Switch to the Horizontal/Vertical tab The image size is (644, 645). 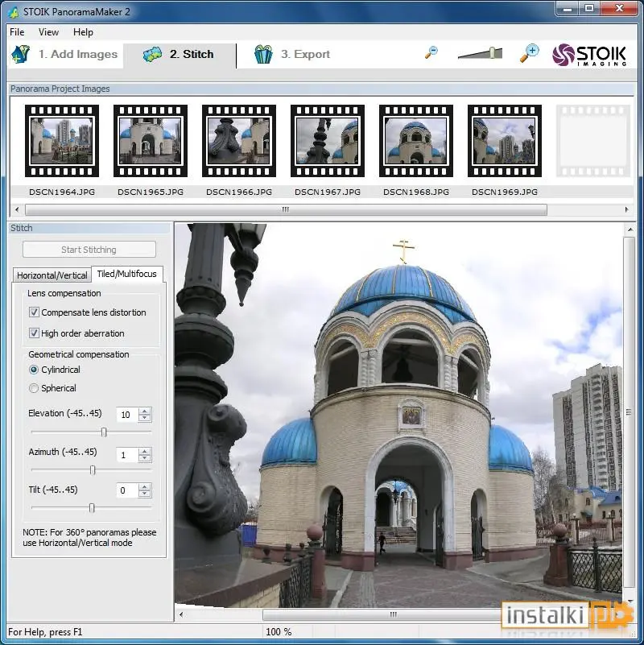[x=52, y=275]
